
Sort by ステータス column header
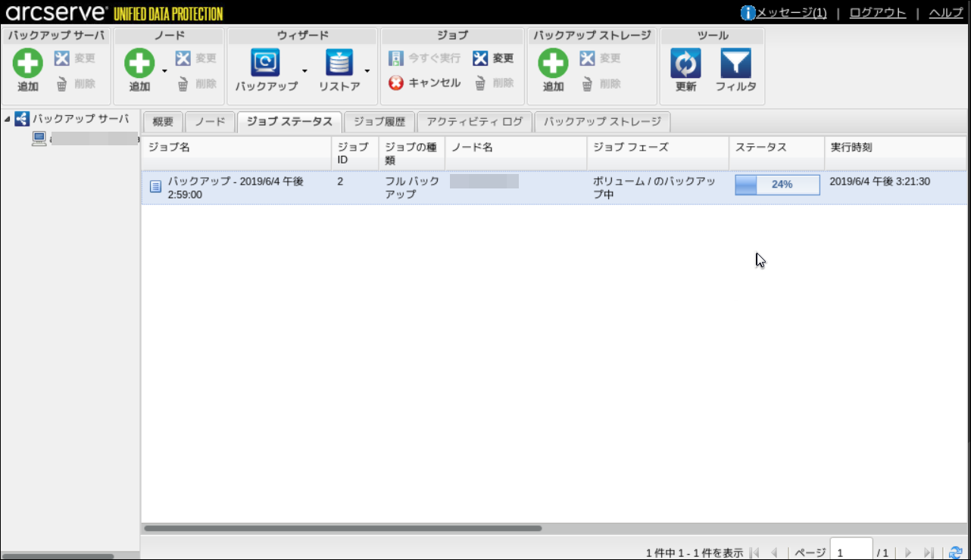click(x=777, y=154)
